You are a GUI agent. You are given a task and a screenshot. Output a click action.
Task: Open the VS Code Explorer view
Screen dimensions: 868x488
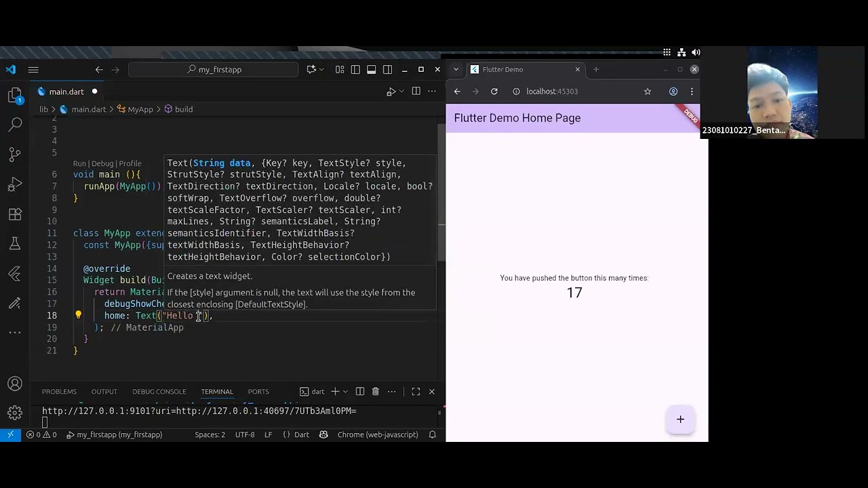pos(15,96)
